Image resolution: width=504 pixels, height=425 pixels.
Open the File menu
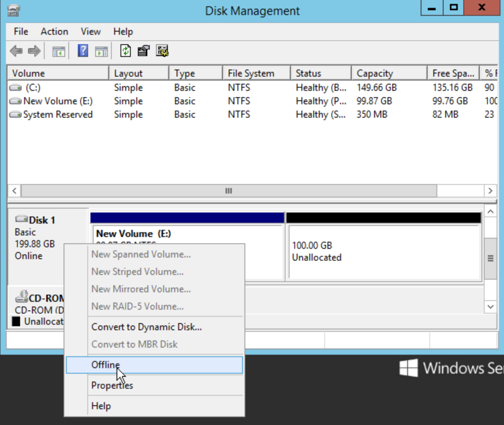pos(21,32)
